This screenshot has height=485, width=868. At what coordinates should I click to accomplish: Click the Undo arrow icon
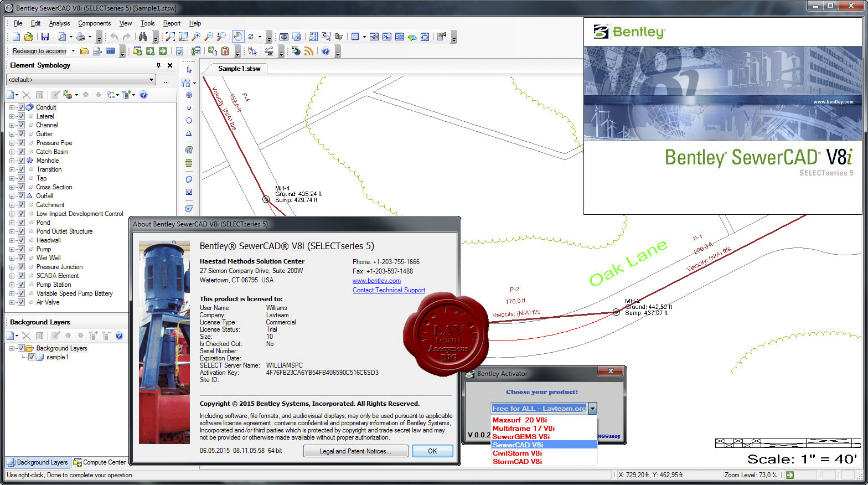[x=114, y=37]
